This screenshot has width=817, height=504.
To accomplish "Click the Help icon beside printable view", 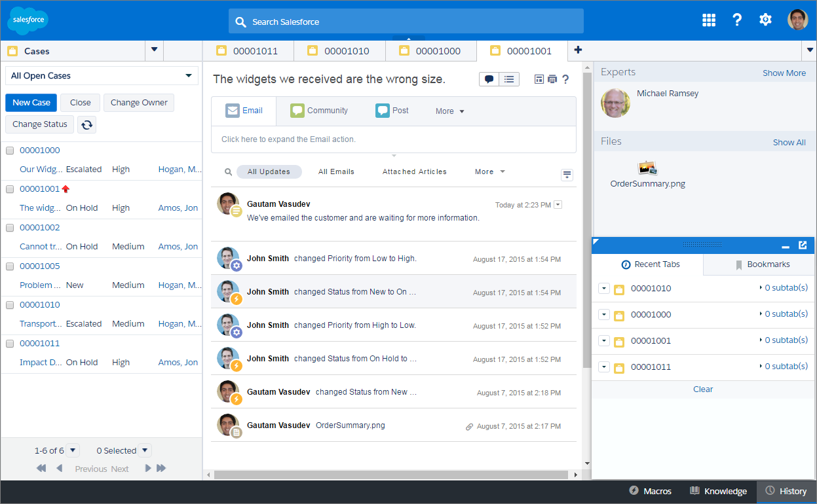I will click(566, 79).
